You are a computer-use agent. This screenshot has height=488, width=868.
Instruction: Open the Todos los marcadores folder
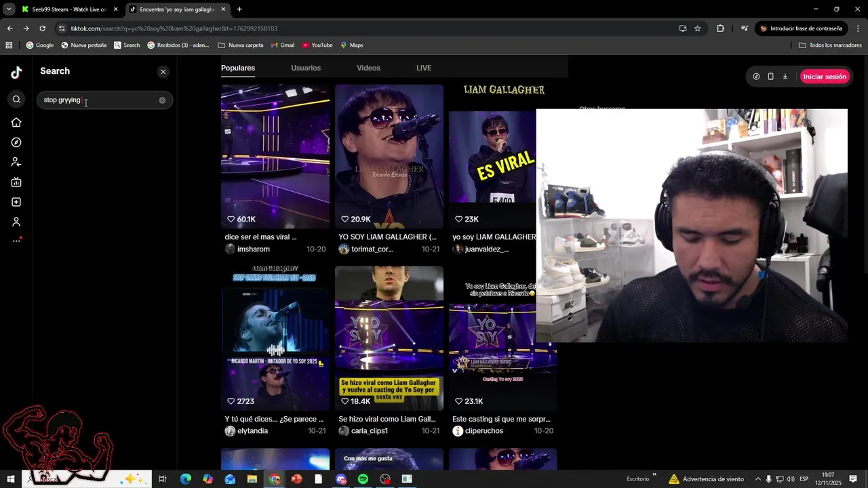830,45
